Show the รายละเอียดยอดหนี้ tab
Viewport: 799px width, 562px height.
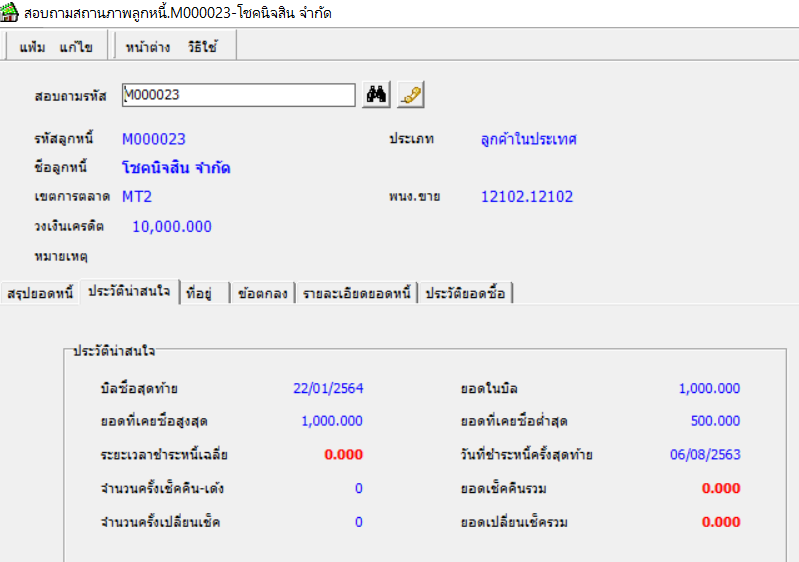[x=355, y=293]
